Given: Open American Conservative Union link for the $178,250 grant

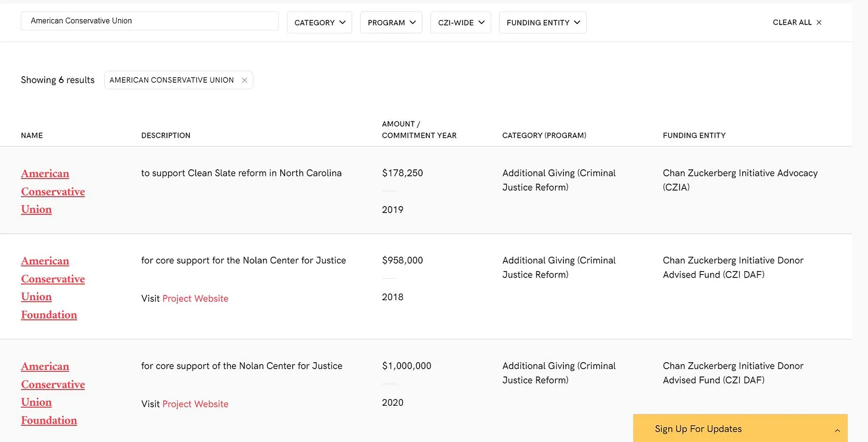Looking at the screenshot, I should (x=53, y=191).
